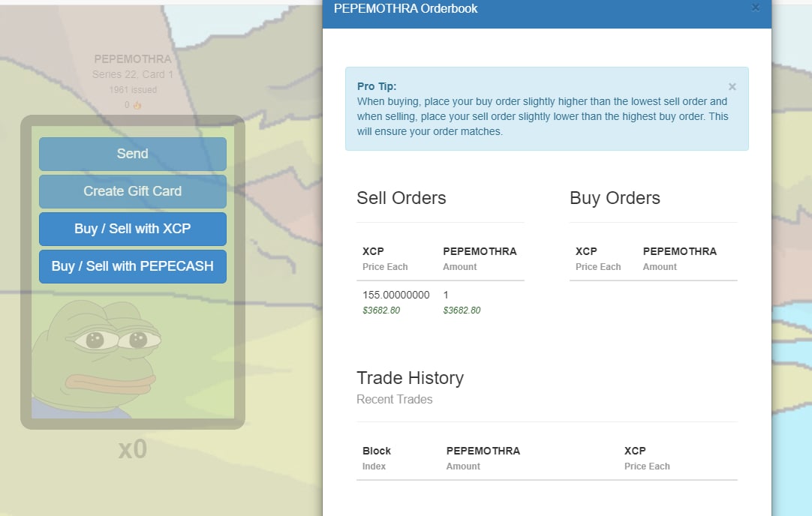Click the PEPEMOTHRA card title
The height and width of the screenshot is (516, 812).
pyautogui.click(x=133, y=59)
